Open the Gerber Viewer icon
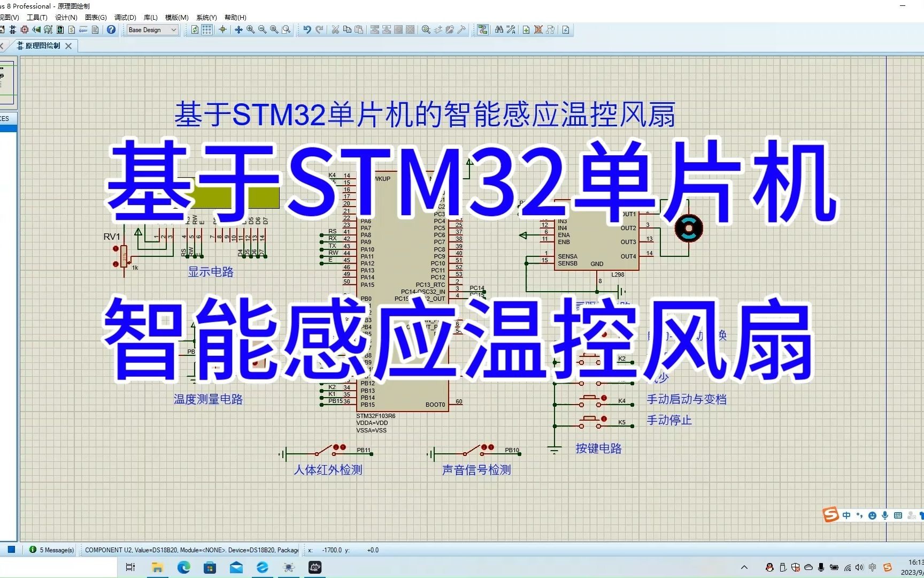Image resolution: width=924 pixels, height=578 pixels. 48,29
